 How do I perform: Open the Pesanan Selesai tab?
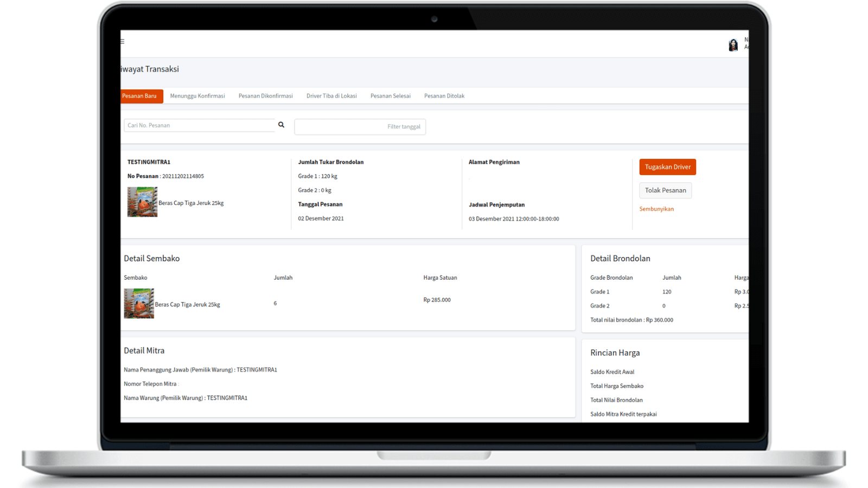pos(391,96)
